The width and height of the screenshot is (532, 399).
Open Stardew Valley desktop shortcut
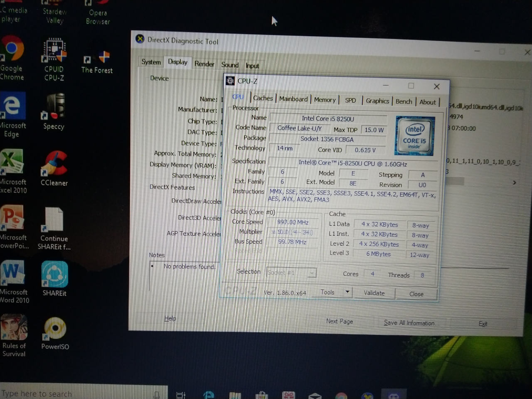[54, 12]
